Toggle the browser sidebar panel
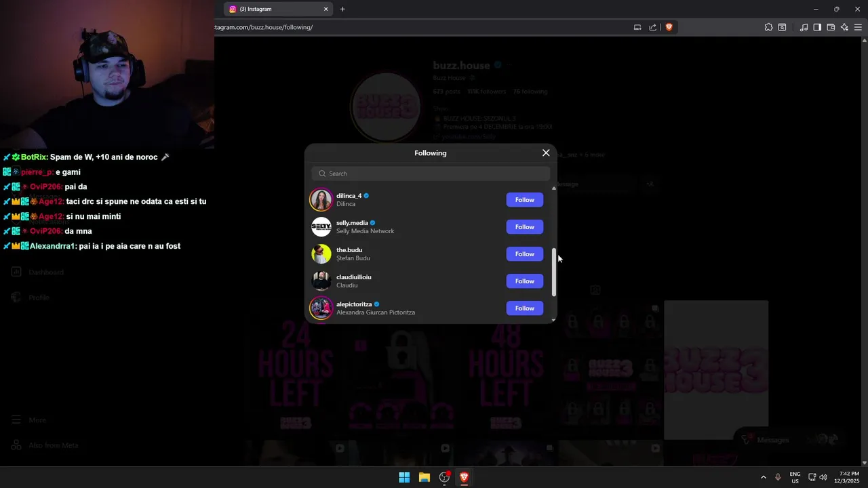868x488 pixels. [x=817, y=27]
